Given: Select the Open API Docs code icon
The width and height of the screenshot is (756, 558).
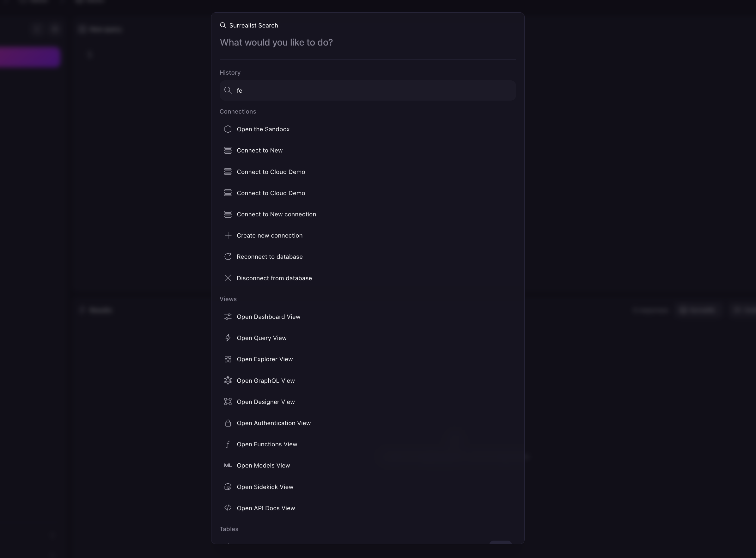Looking at the screenshot, I should click(228, 508).
